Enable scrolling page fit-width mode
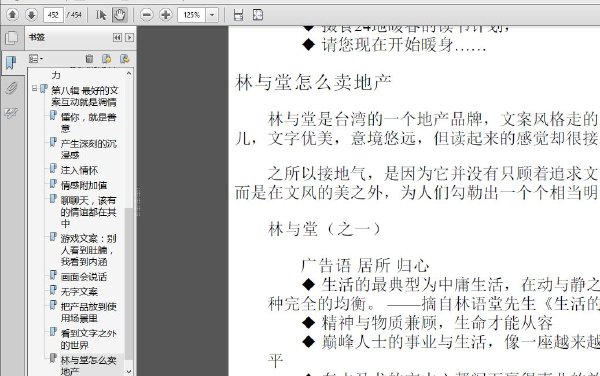Screen dimensions: 600x376 pos(238,15)
